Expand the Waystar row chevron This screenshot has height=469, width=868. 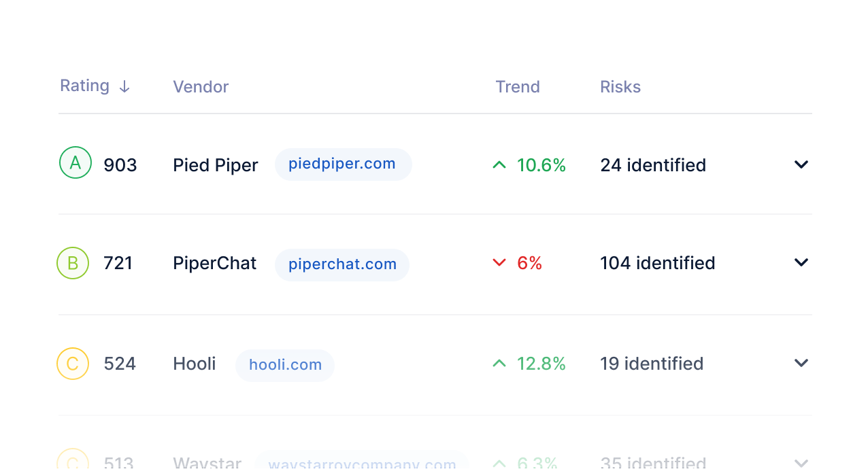(801, 462)
